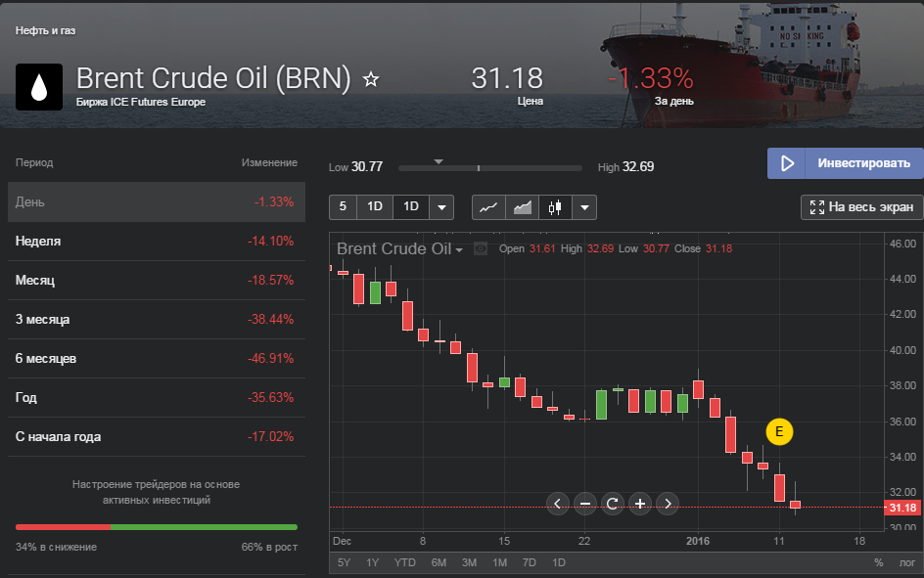924x578 pixels.
Task: Add Brent Crude Oil to favorites star
Action: pos(371,79)
